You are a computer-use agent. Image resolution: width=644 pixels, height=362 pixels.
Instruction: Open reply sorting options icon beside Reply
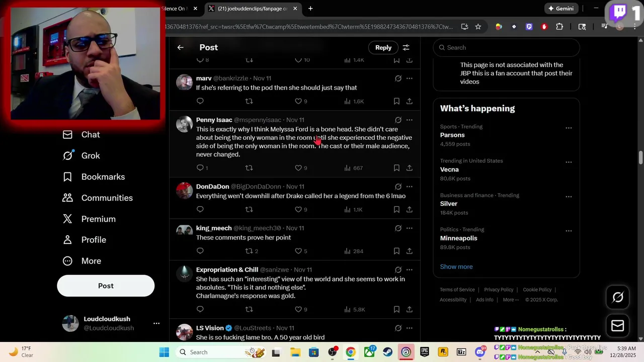(x=406, y=47)
